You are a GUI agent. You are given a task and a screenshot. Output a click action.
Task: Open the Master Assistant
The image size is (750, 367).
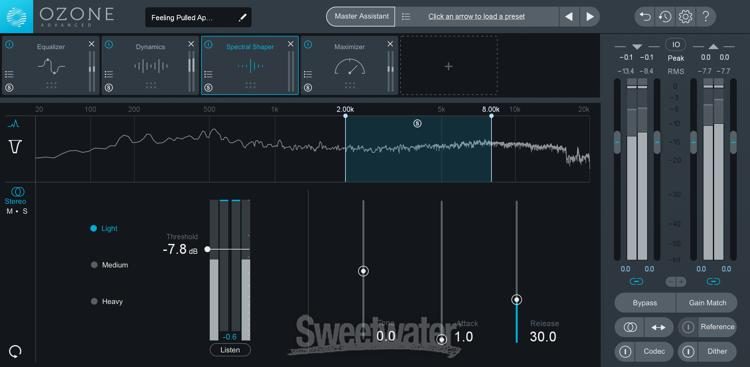[361, 16]
